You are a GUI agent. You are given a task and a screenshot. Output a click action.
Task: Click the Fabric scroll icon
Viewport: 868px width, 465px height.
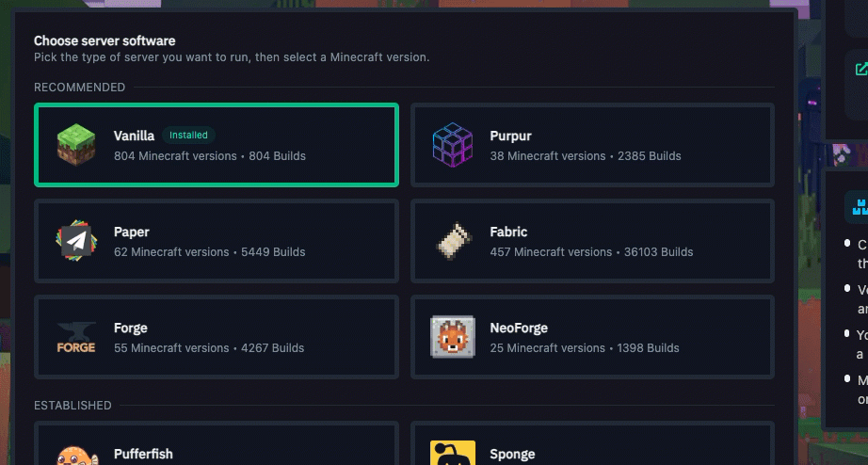(x=453, y=241)
